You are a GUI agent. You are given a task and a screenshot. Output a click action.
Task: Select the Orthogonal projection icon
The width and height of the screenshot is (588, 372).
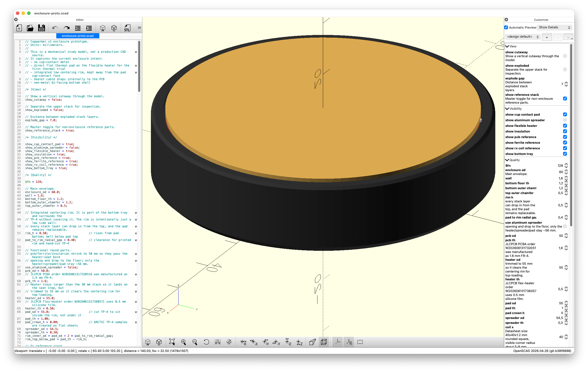click(x=324, y=342)
